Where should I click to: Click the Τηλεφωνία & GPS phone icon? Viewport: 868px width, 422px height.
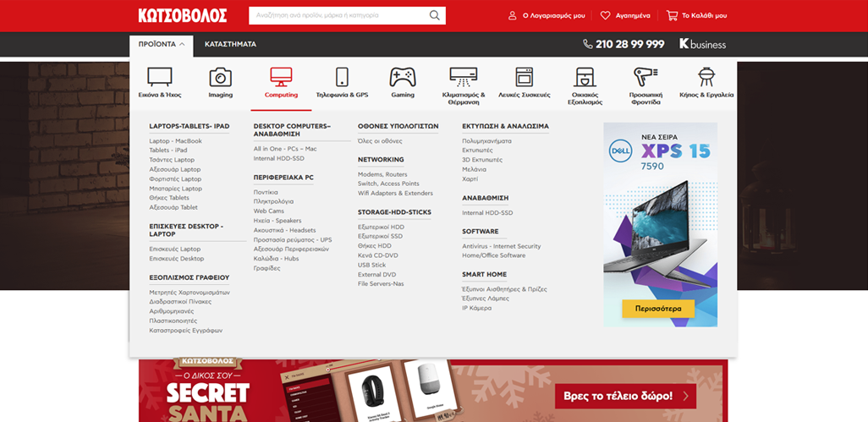(x=342, y=78)
